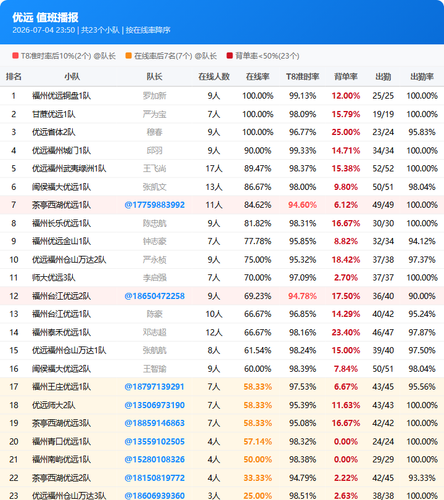Screen dimensions: 444x500
Task: Open captain link @13559102505
Action: (x=154, y=441)
